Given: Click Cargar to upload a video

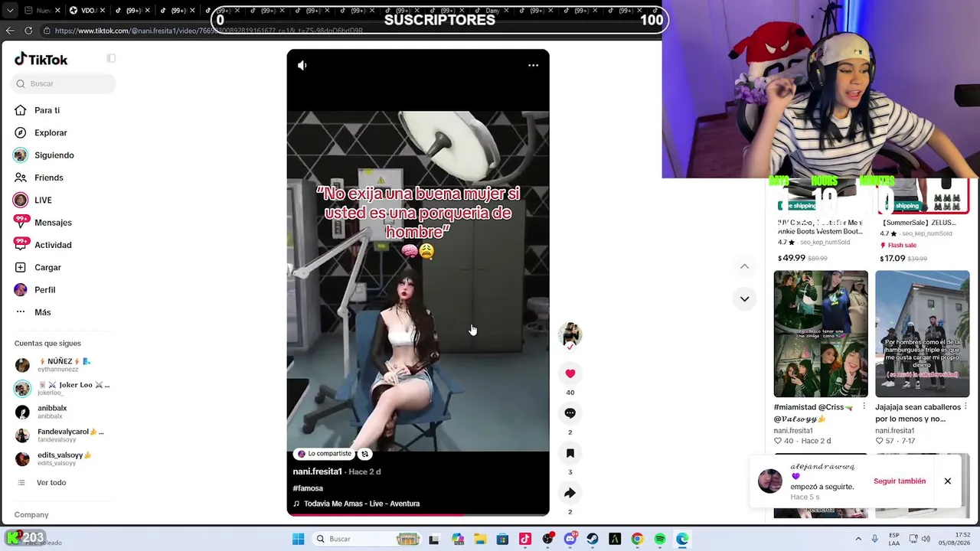Looking at the screenshot, I should [x=47, y=267].
